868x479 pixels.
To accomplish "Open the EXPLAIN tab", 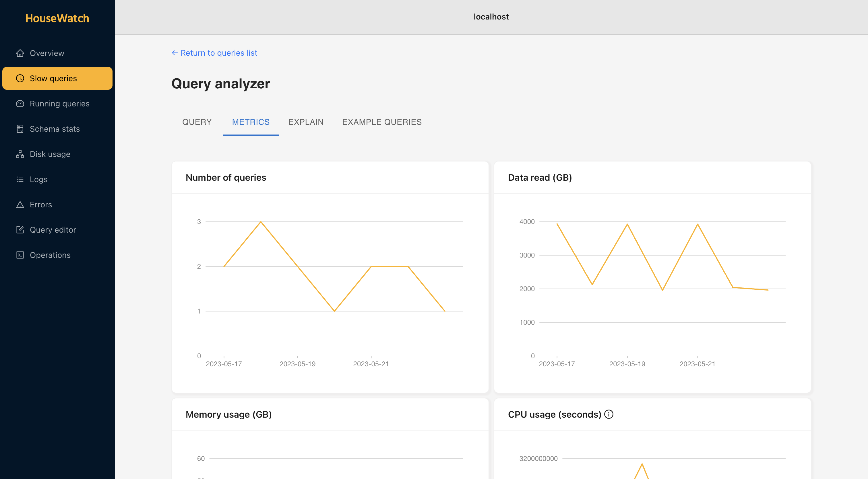I will click(306, 122).
